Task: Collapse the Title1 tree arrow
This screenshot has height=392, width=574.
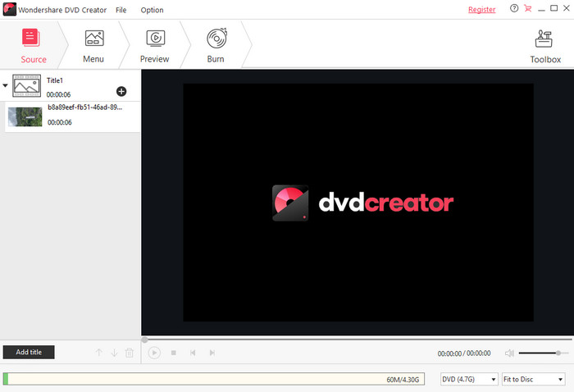Action: (x=5, y=85)
